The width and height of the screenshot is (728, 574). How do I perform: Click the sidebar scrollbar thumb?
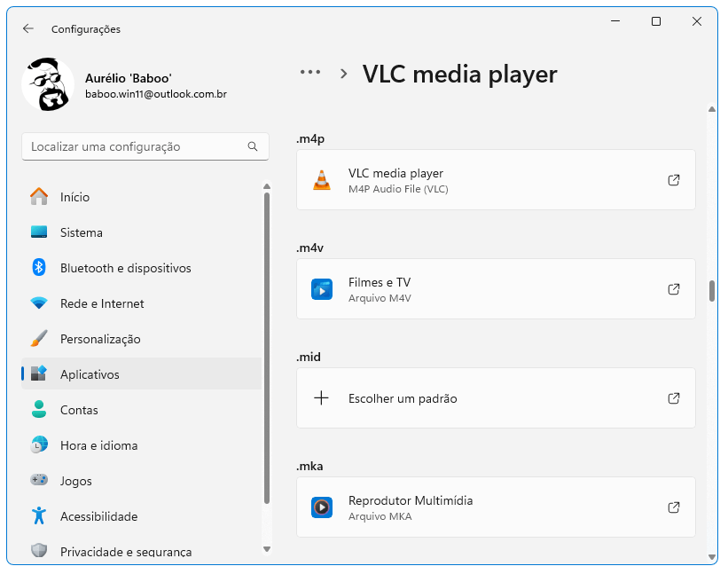coord(267,349)
